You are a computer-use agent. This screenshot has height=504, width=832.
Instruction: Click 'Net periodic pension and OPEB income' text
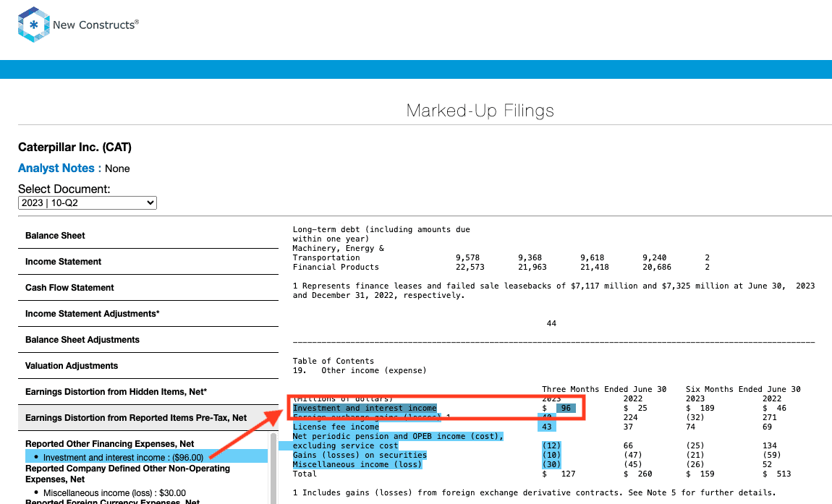coord(398,436)
